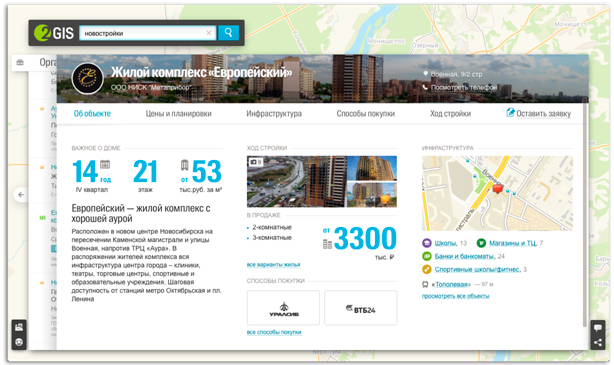Open the «все способы покупки» link
The width and height of the screenshot is (614, 365).
tap(274, 332)
